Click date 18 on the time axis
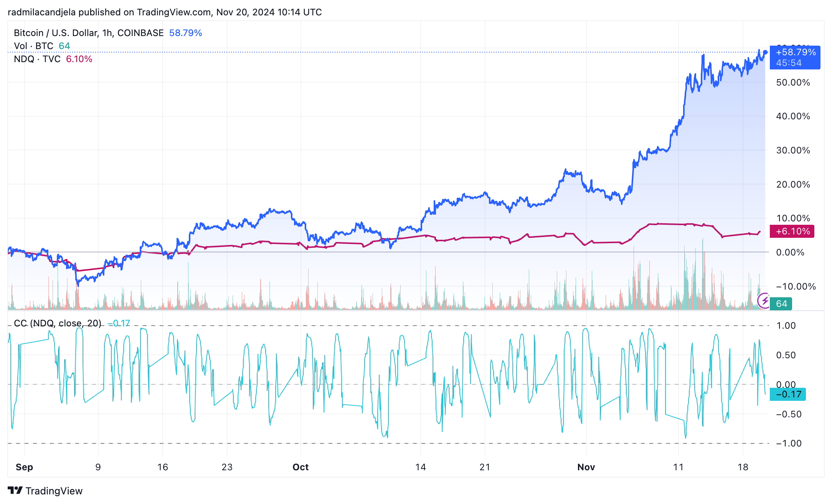832x504 pixels. click(743, 467)
